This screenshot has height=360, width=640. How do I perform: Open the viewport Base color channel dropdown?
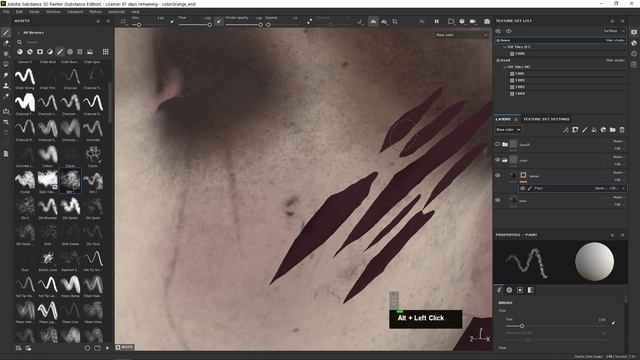461,35
